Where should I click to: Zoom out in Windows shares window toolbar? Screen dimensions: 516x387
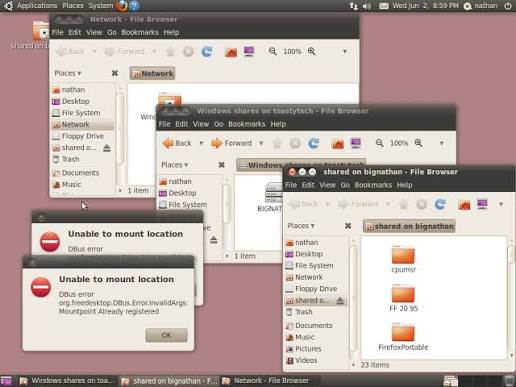click(379, 143)
